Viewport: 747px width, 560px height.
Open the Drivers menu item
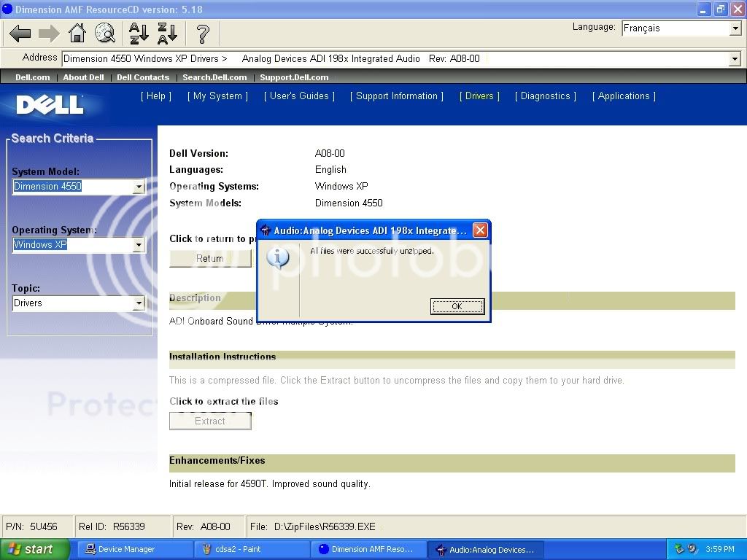[479, 96]
